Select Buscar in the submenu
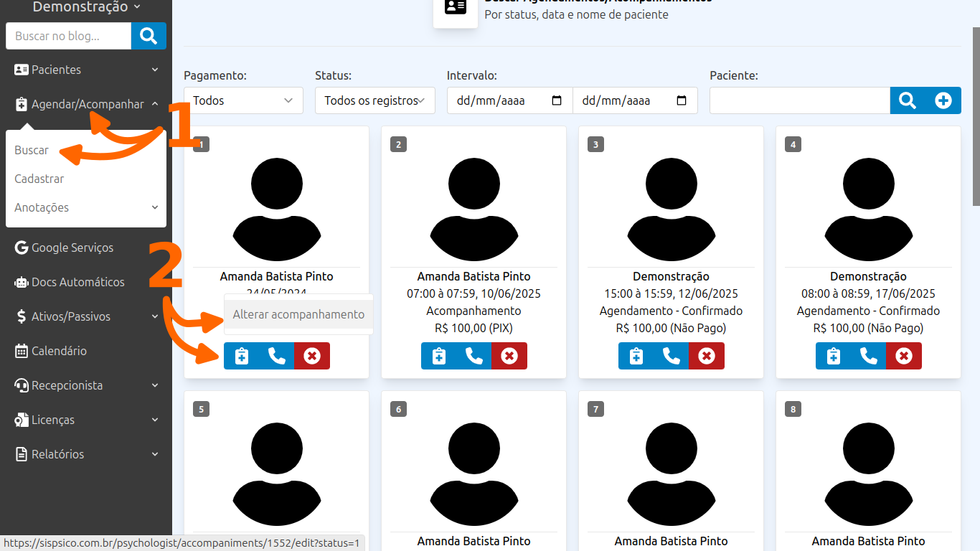Image resolution: width=980 pixels, height=551 pixels. (32, 150)
